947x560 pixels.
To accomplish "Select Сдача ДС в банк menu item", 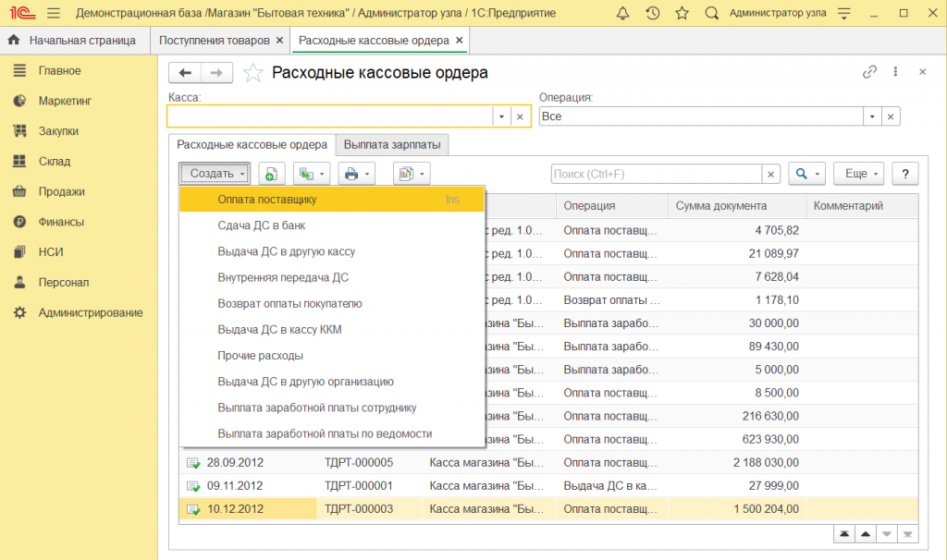I will pos(262,225).
